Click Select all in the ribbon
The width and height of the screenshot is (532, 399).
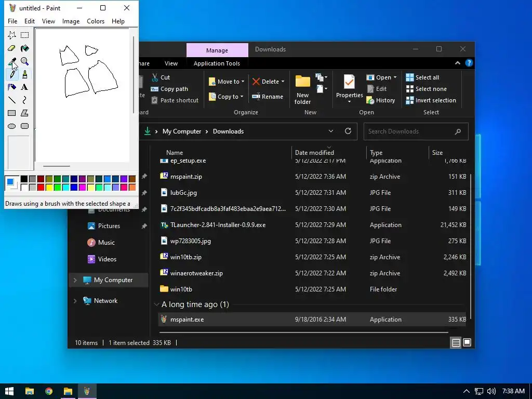(x=423, y=77)
